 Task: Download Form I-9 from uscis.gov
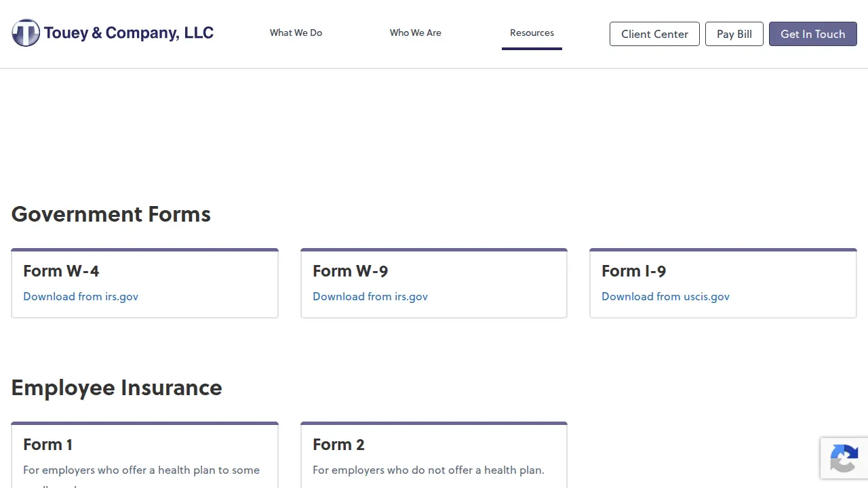point(665,296)
